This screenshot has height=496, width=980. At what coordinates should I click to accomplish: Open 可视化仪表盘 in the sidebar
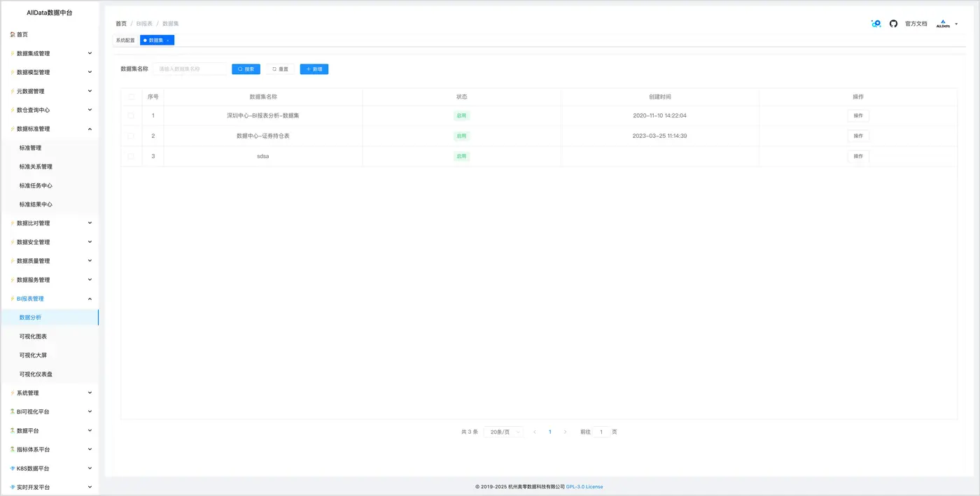pyautogui.click(x=36, y=374)
